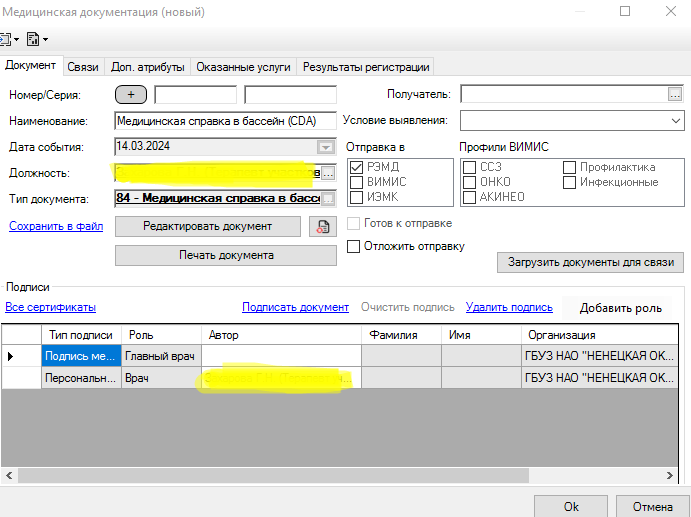
Task: Open the Дата события date picker dropdown
Action: coord(326,147)
